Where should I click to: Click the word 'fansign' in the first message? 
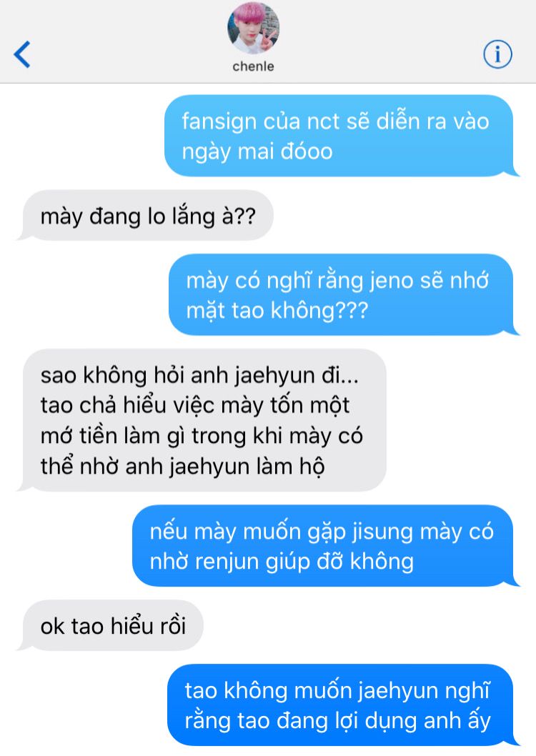tap(219, 121)
